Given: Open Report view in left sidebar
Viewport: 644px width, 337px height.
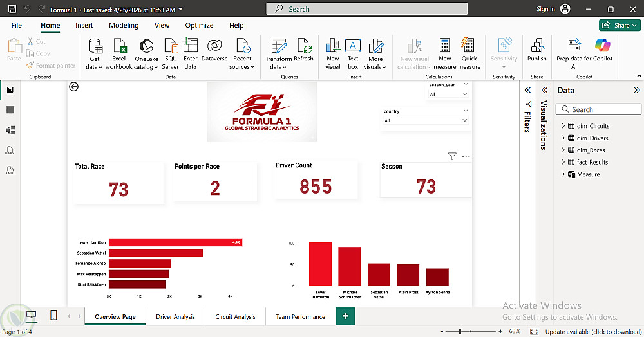Looking at the screenshot, I should (x=10, y=90).
